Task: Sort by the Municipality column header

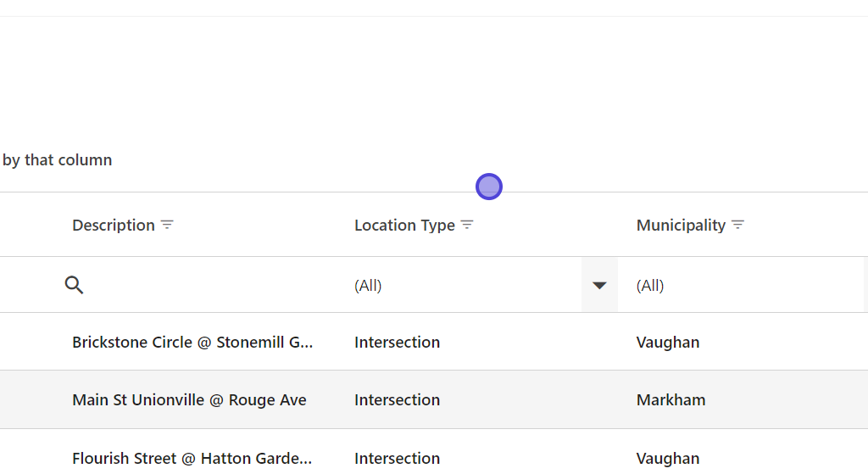Action: click(681, 226)
